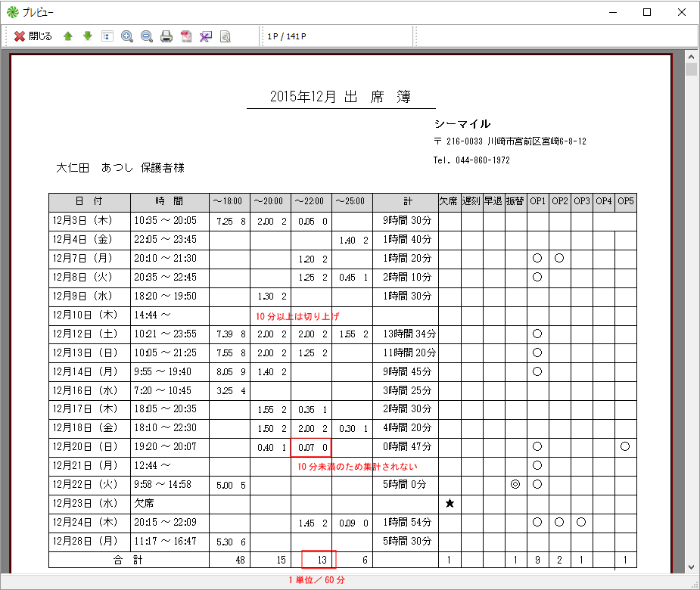
Task: Click the 2015年12月 出席簿 title
Action: point(341,97)
